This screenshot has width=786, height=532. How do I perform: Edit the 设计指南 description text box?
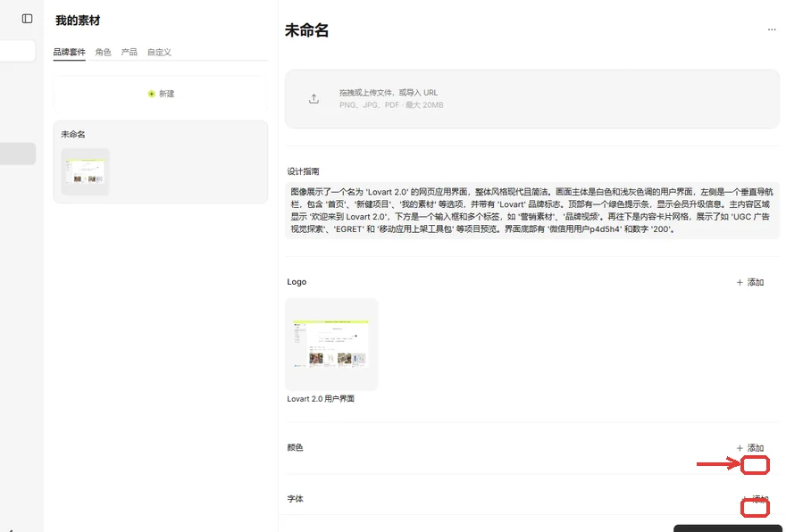point(532,211)
